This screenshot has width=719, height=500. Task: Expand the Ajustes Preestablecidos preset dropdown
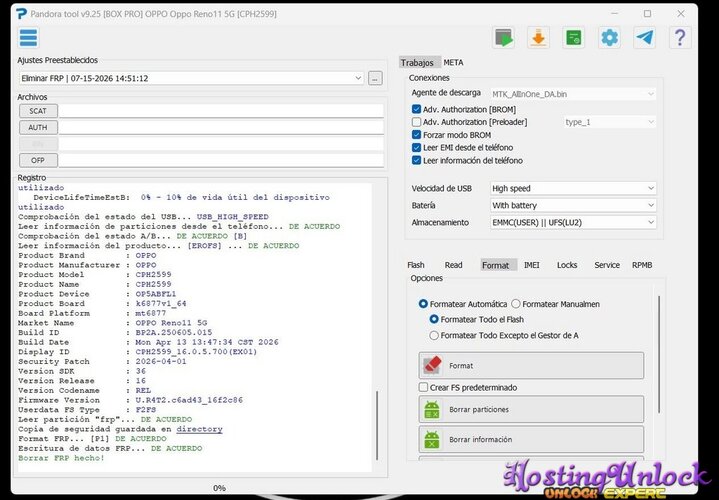click(192, 78)
